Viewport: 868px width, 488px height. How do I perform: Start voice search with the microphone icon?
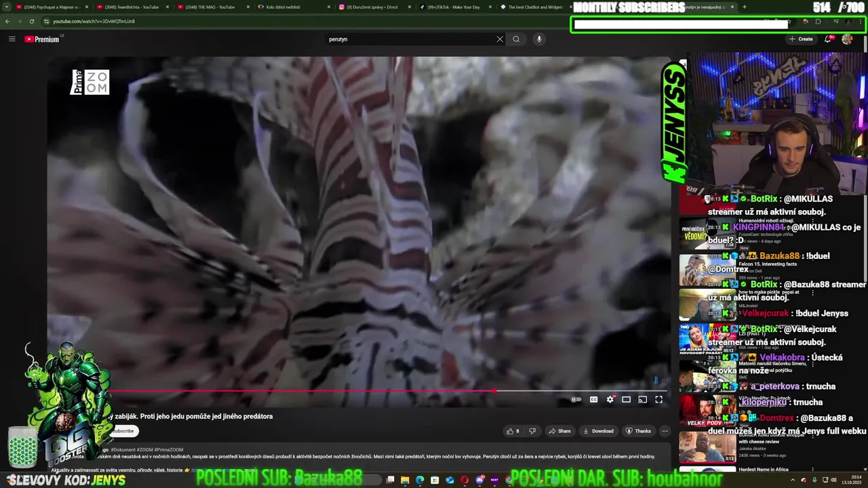539,39
